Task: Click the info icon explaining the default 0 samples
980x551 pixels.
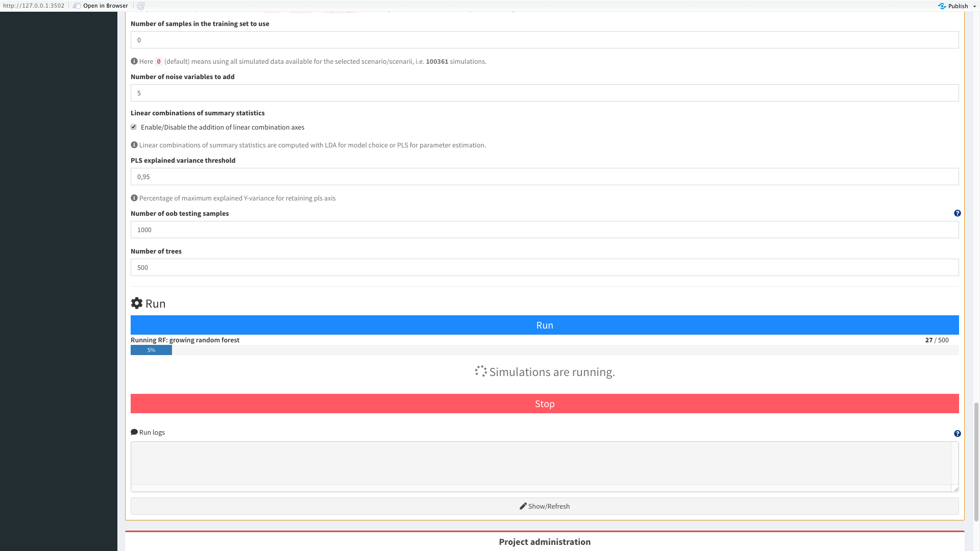Action: pyautogui.click(x=134, y=61)
